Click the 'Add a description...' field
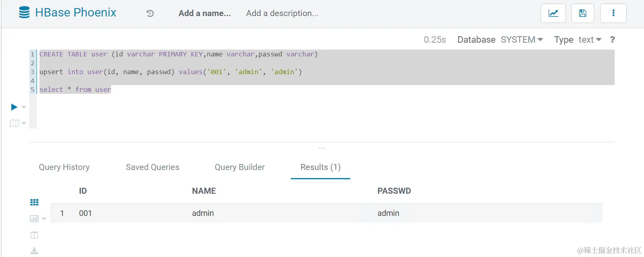This screenshot has width=644, height=257. tap(282, 13)
